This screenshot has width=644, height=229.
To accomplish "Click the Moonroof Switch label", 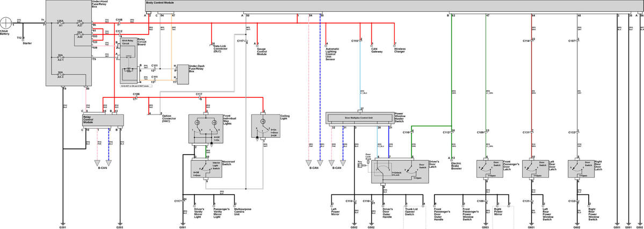I will pos(228,163).
